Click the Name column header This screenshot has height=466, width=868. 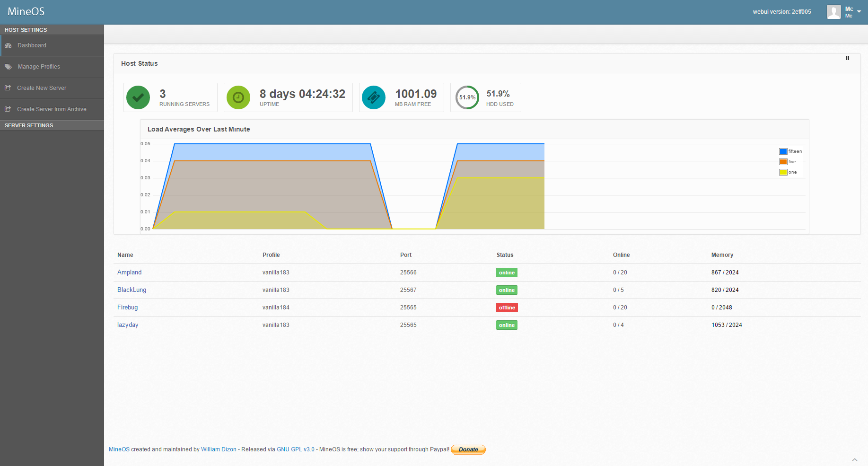click(x=125, y=255)
